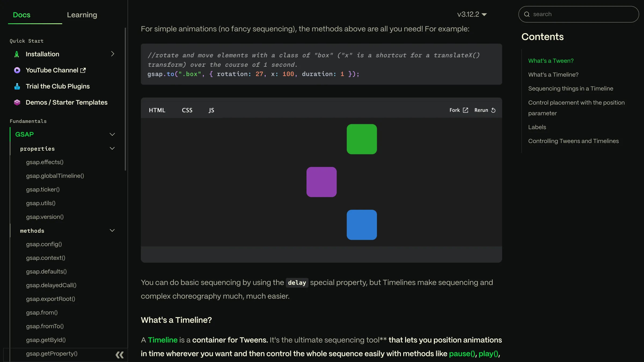The width and height of the screenshot is (644, 362).
Task: Collapse the GSAP section chevron
Action: click(x=112, y=134)
